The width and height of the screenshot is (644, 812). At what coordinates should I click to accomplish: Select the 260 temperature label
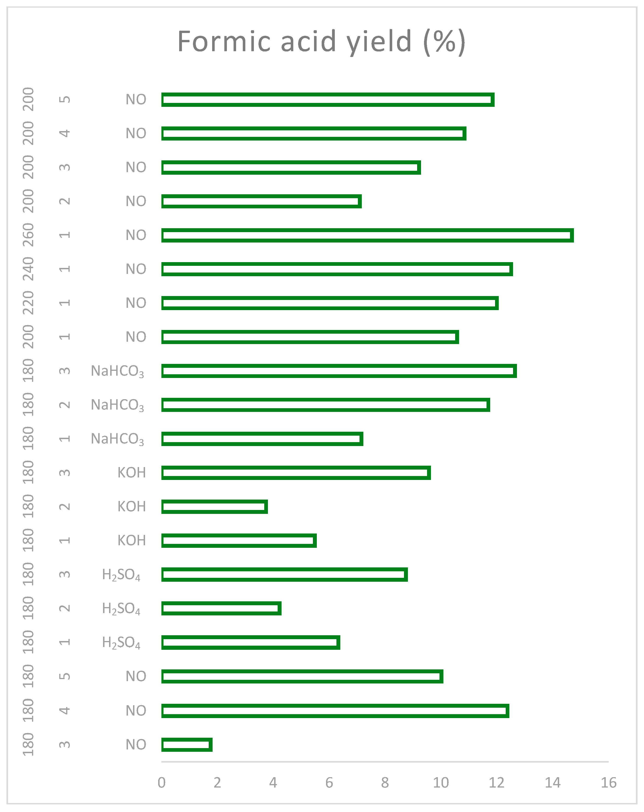[x=29, y=235]
